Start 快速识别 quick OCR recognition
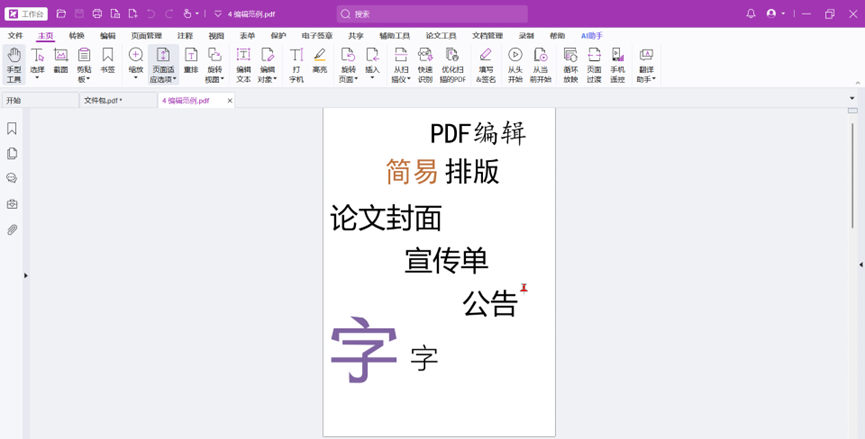Image resolution: width=865 pixels, height=439 pixels. (425, 64)
